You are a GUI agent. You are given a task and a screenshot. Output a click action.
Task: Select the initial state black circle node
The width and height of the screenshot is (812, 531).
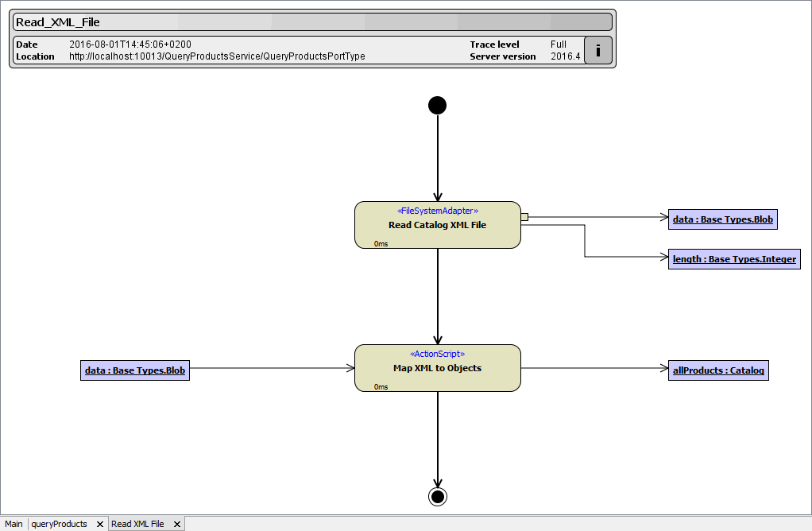(437, 104)
